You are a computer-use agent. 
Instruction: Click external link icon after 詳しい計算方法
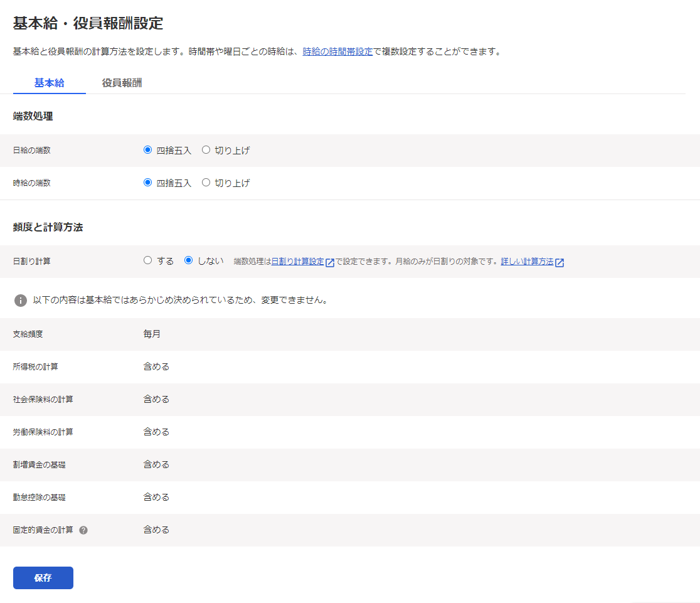(x=559, y=263)
